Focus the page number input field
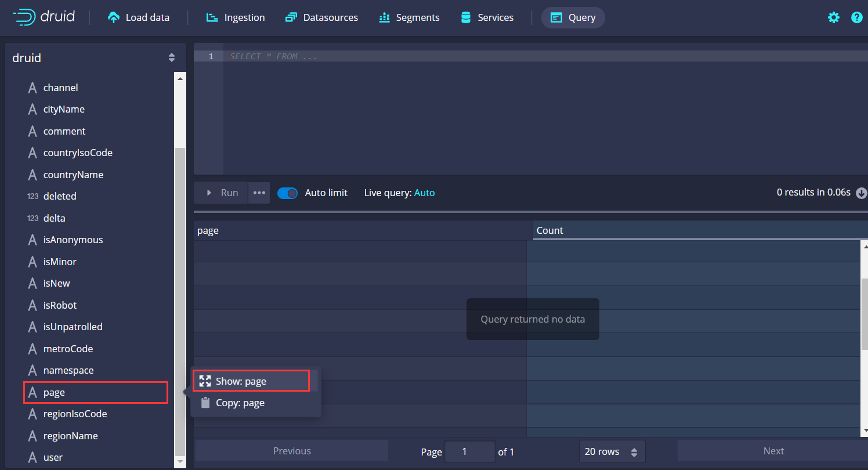 pos(469,451)
